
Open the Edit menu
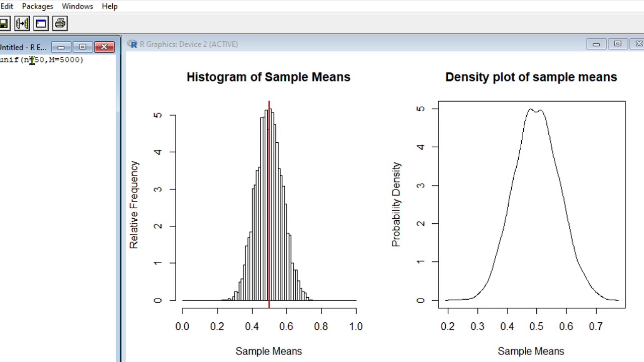pos(7,7)
